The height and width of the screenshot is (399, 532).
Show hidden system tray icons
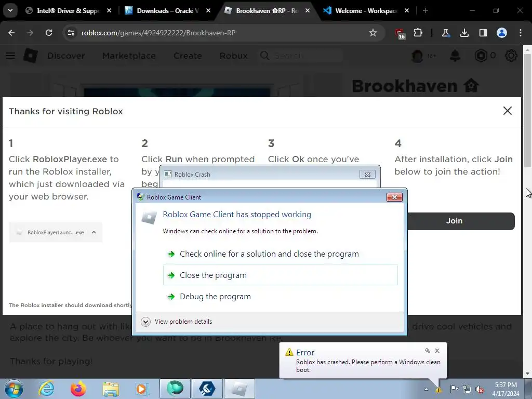tap(427, 389)
